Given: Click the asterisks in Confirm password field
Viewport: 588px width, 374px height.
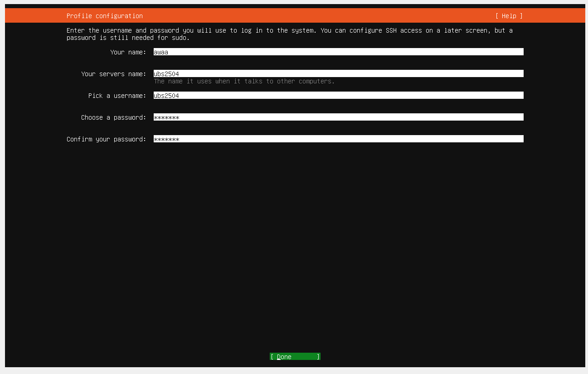Looking at the screenshot, I should point(166,139).
